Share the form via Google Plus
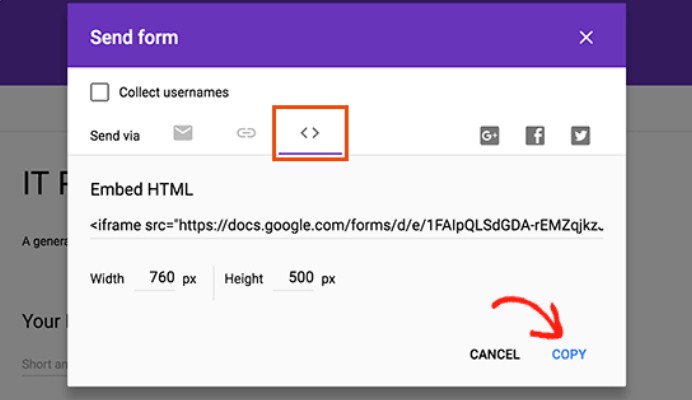This screenshot has height=400, width=692. pos(489,136)
